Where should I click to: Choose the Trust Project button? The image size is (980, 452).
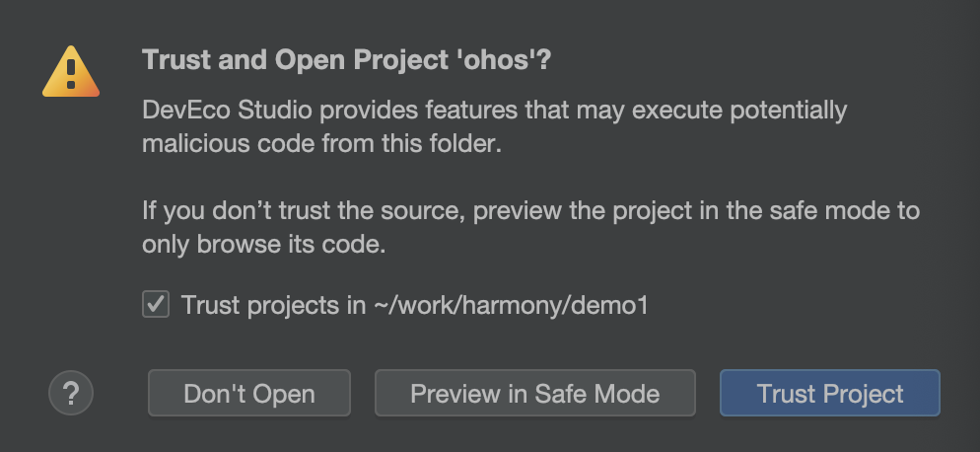830,393
